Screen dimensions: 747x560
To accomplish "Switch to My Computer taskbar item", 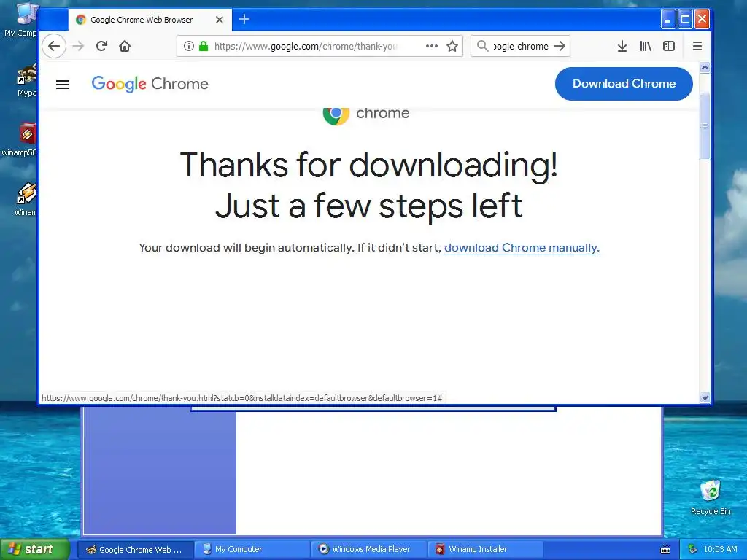I will pos(252,550).
